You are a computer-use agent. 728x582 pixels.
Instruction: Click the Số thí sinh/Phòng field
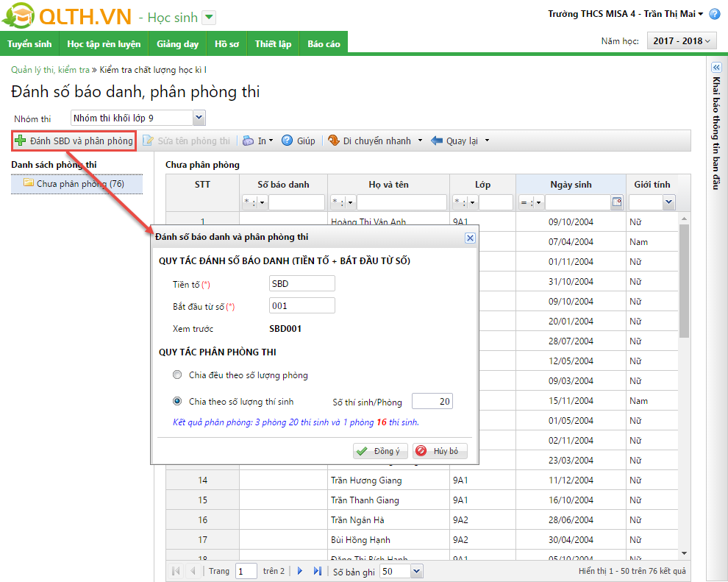[432, 401]
